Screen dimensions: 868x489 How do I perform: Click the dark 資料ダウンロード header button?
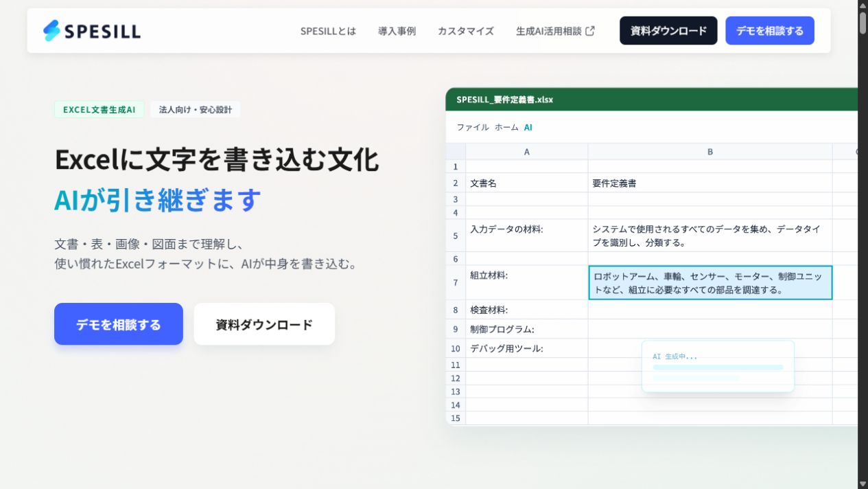tap(668, 31)
